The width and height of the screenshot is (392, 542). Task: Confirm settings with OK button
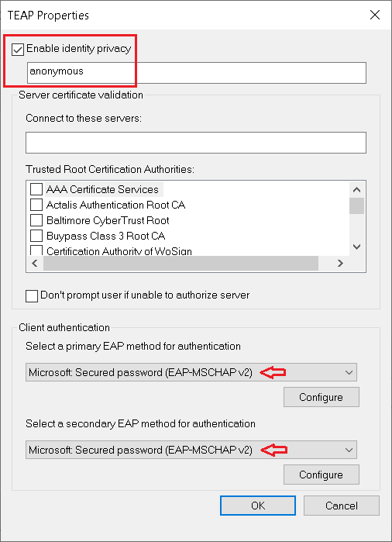pos(258,506)
